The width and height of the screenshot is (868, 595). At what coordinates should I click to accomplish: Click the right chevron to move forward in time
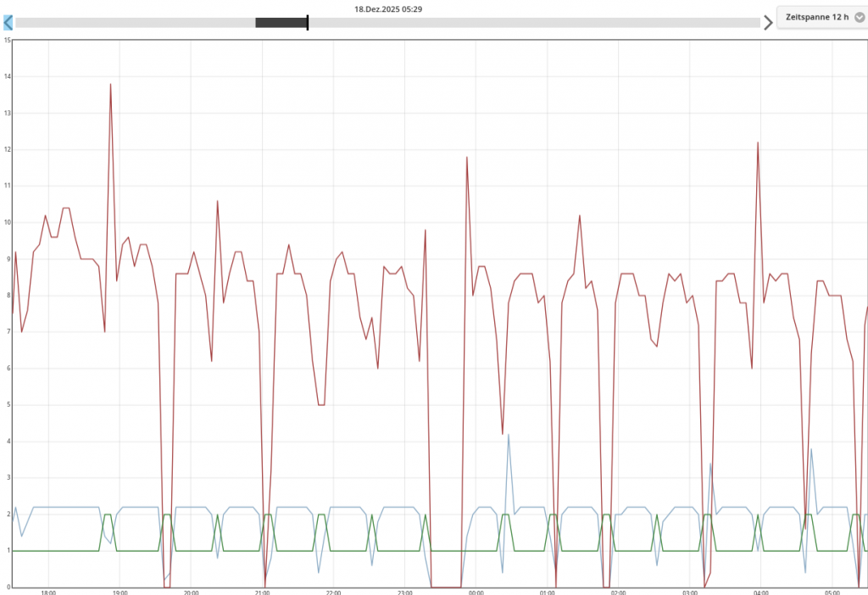768,23
